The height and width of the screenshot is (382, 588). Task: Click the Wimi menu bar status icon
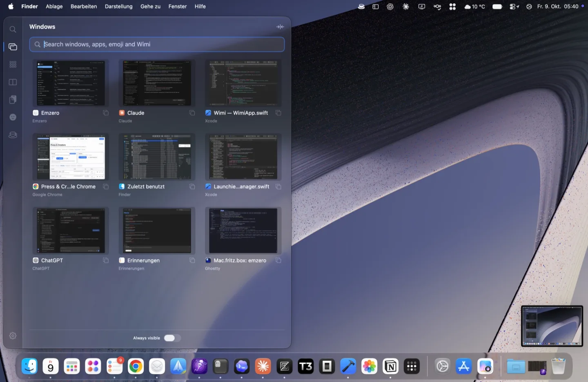[361, 7]
